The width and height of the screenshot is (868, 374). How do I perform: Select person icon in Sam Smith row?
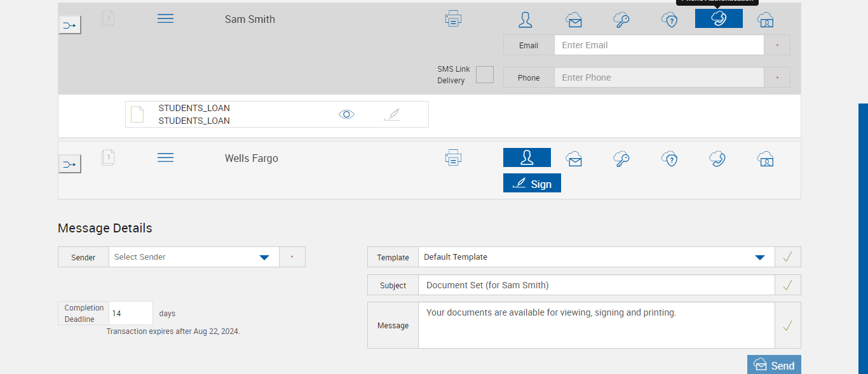pos(526,20)
